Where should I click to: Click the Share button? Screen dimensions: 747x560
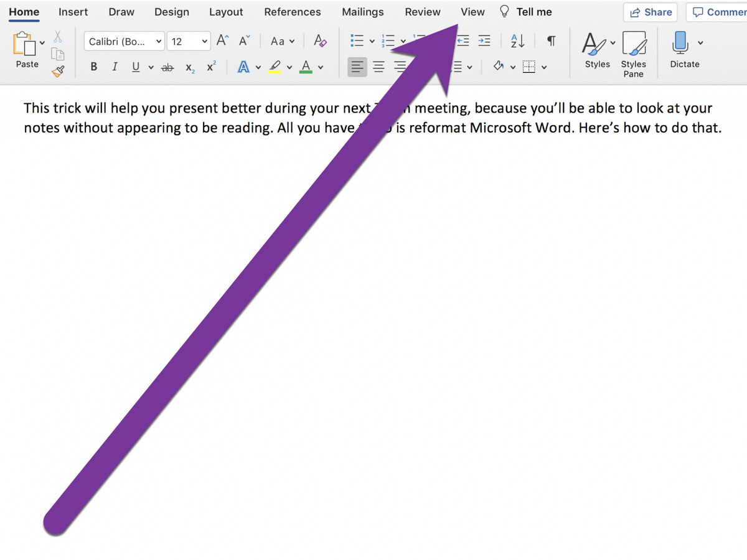[651, 12]
